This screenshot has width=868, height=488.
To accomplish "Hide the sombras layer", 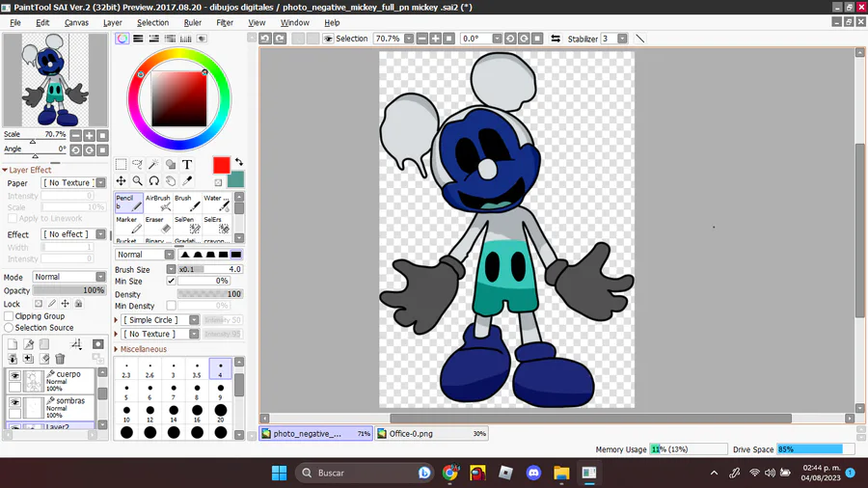I will pos(14,402).
